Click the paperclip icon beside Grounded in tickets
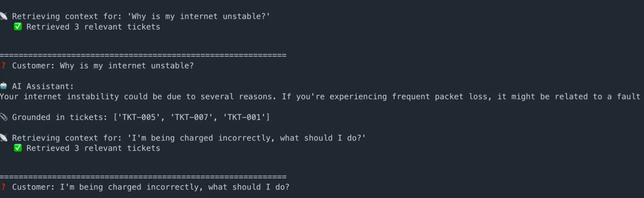 4,117
